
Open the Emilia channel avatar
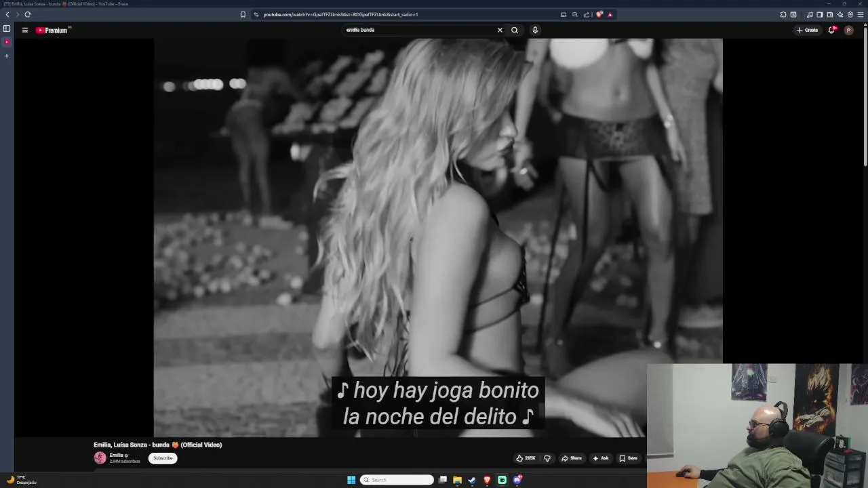[x=100, y=458]
